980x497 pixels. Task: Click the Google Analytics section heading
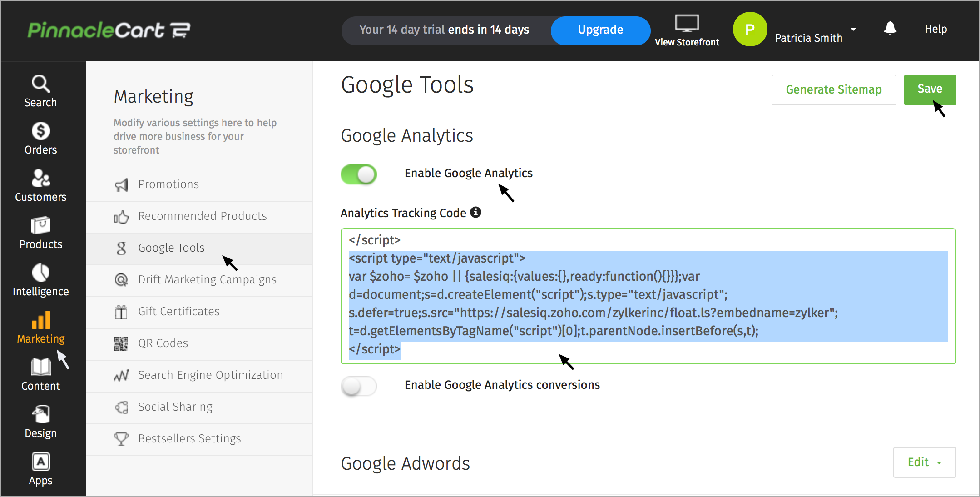click(x=407, y=136)
